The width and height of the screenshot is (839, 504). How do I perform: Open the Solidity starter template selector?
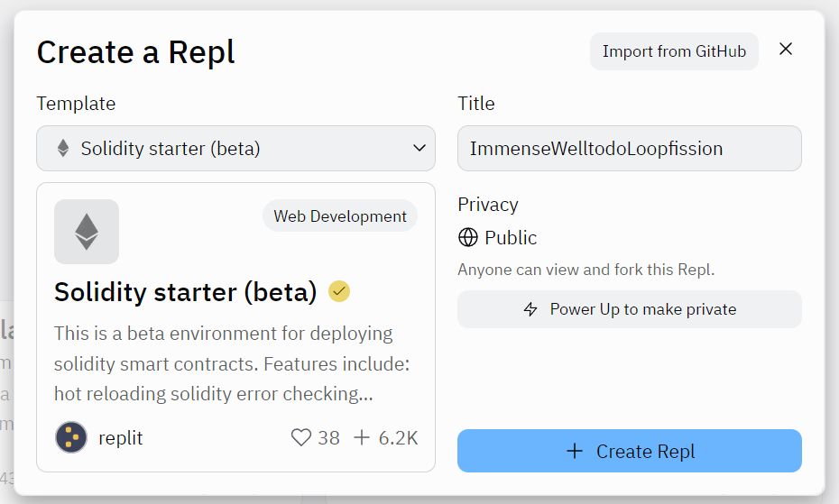[x=235, y=149]
